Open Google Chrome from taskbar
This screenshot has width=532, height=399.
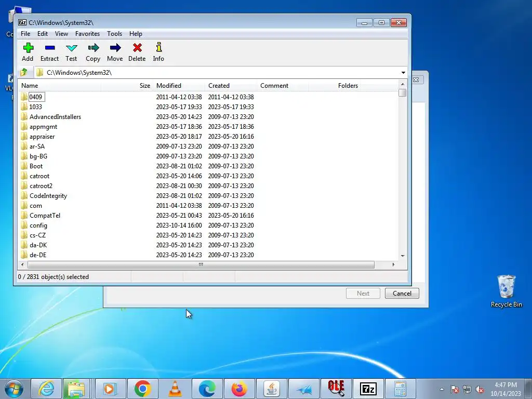(x=142, y=389)
